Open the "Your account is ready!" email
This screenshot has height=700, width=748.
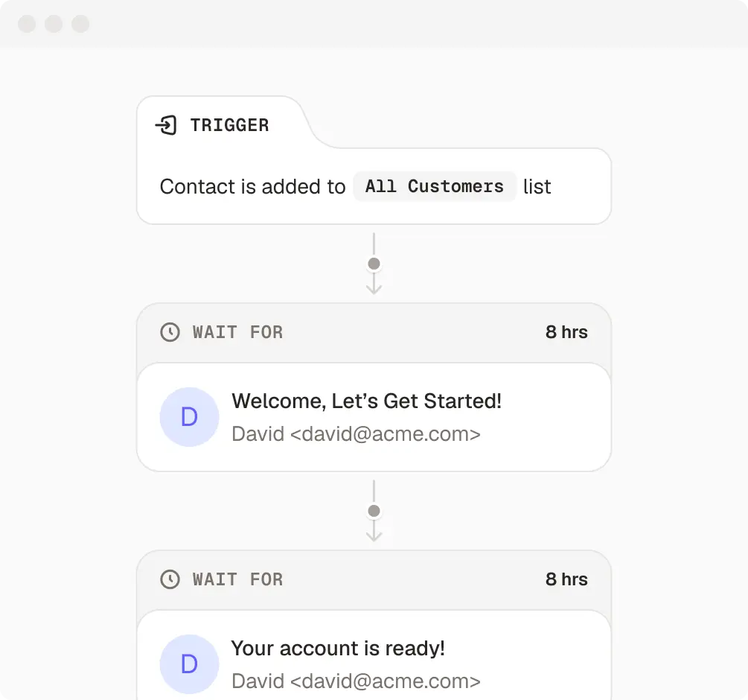(338, 649)
